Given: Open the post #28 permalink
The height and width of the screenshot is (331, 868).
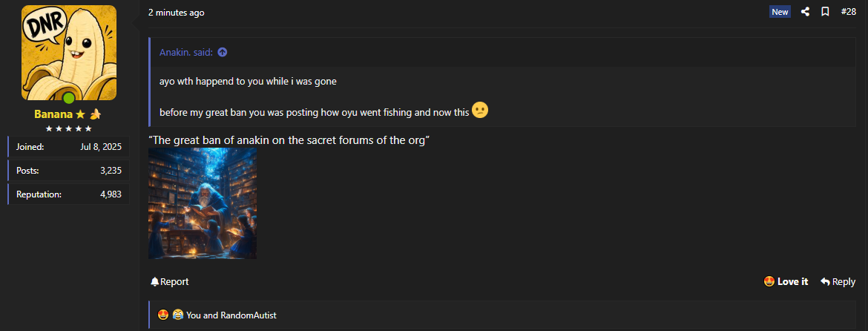Looking at the screenshot, I should tap(848, 12).
